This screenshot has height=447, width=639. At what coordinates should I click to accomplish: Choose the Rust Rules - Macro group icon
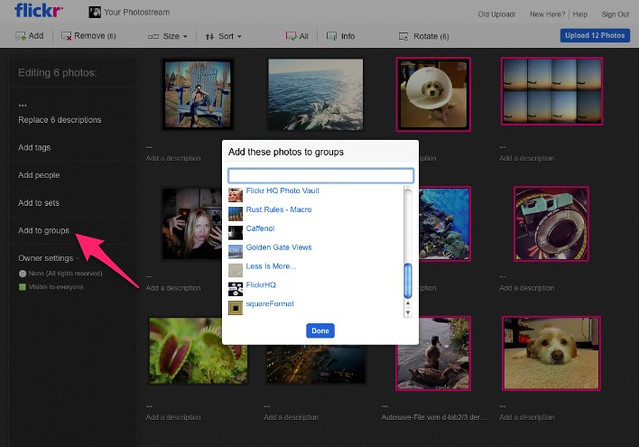[x=235, y=213]
